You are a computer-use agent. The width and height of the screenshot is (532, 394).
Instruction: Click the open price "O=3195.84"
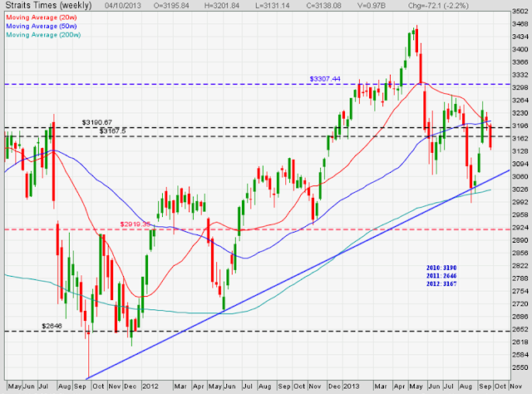171,6
